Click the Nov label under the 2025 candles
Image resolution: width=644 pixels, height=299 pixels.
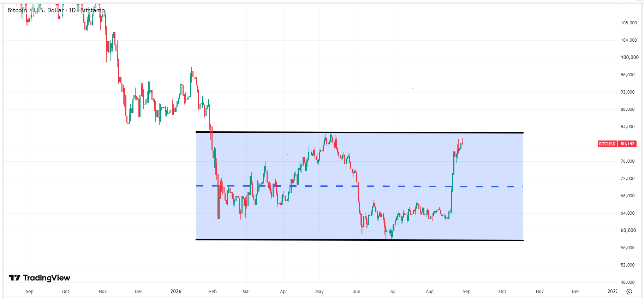103,291
